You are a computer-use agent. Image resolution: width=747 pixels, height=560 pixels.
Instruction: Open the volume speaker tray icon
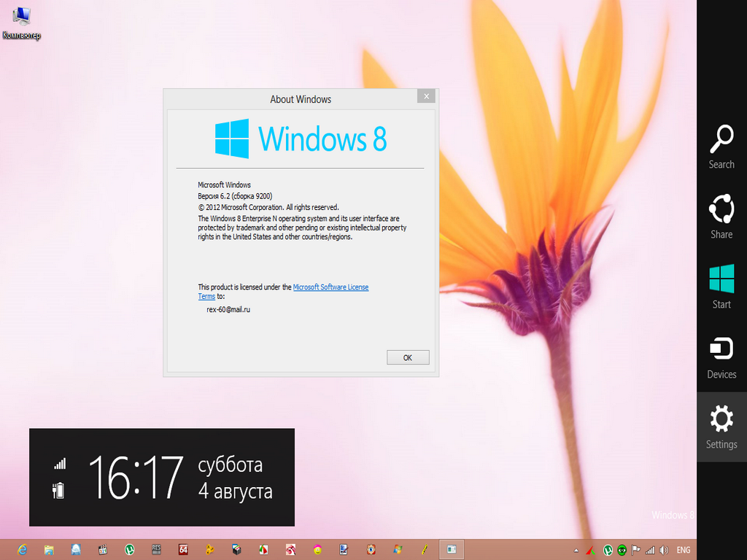pos(663,550)
